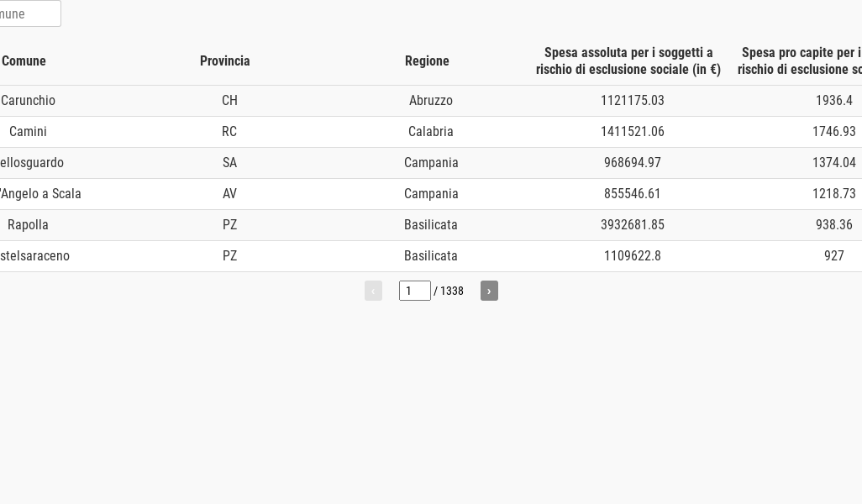Select the Camini comune cell
Image resolution: width=862 pixels, height=504 pixels.
28,132
